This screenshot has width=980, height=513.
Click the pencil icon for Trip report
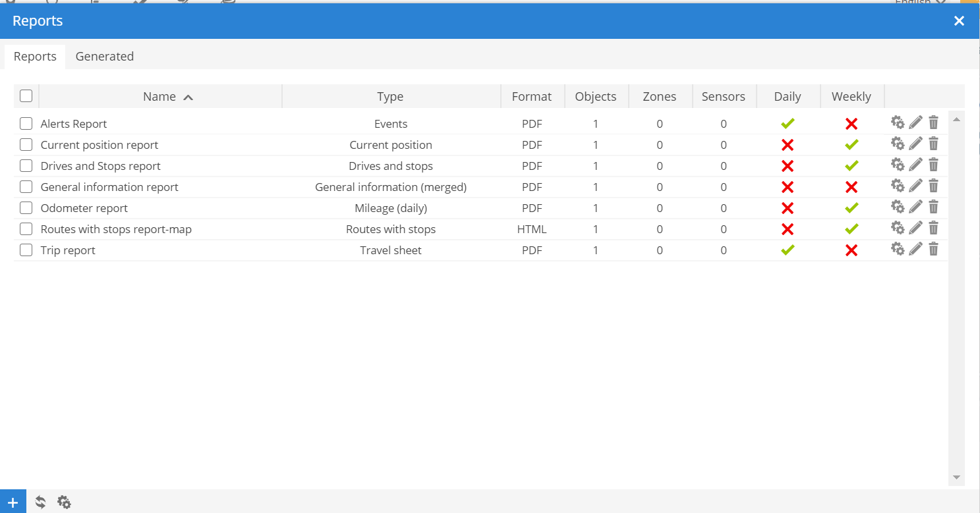[915, 249]
